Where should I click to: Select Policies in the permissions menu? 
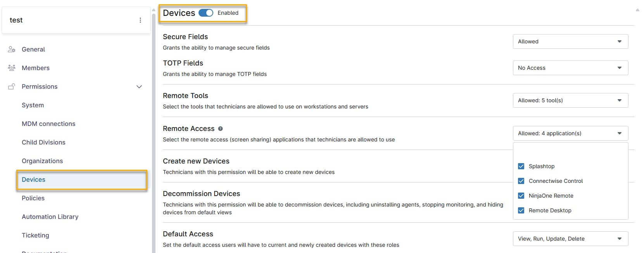click(x=33, y=198)
